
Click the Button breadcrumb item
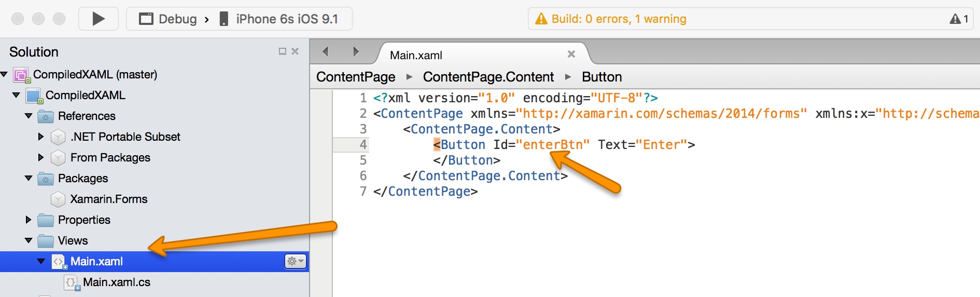[x=601, y=77]
